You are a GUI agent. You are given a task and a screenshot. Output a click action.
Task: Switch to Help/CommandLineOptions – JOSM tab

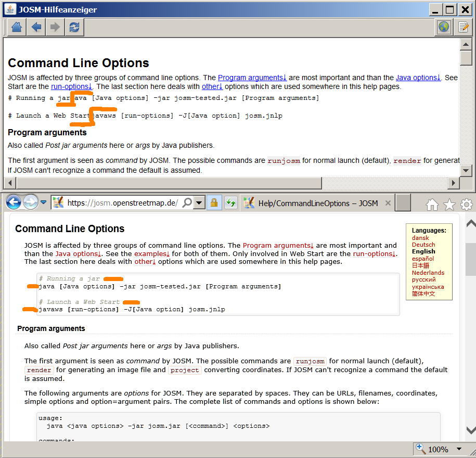(x=318, y=203)
